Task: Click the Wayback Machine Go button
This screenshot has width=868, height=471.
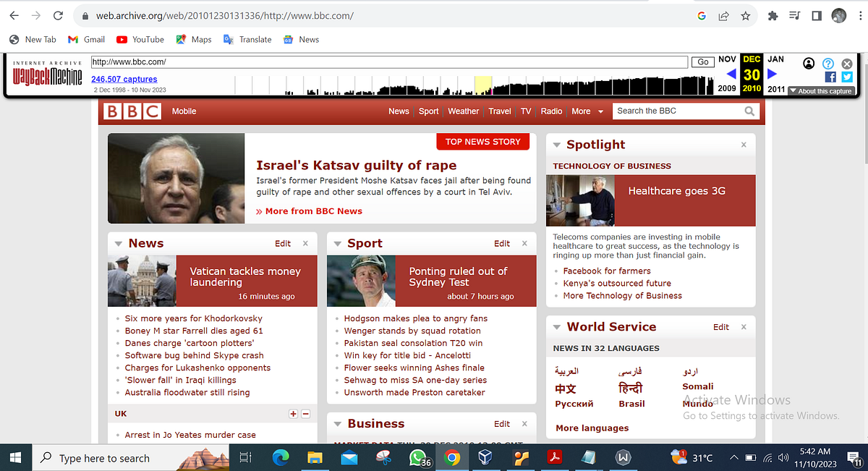Action: (702, 62)
